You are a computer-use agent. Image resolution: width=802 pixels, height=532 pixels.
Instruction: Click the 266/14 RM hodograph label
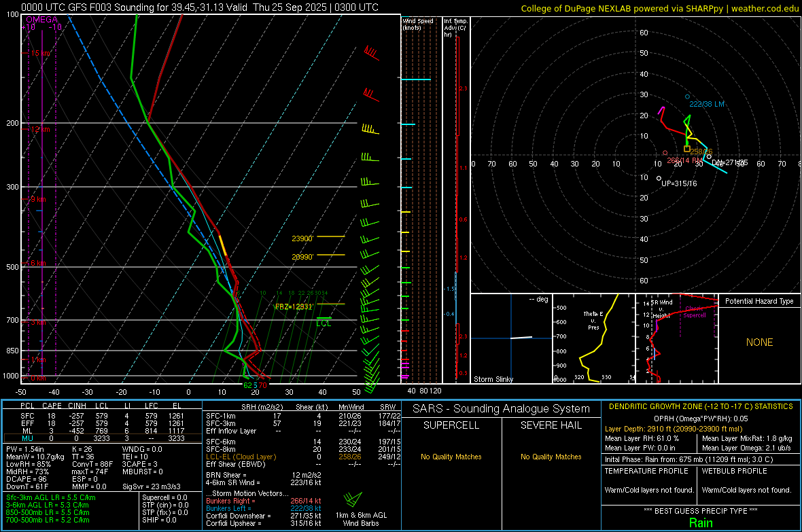pos(684,160)
